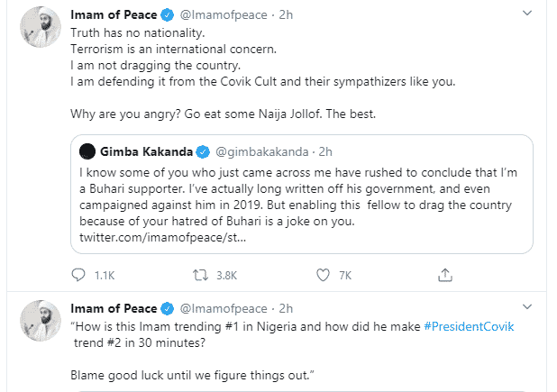
Task: Open twitter.com/imamofpeace/st… link in quote
Action: 162,237
